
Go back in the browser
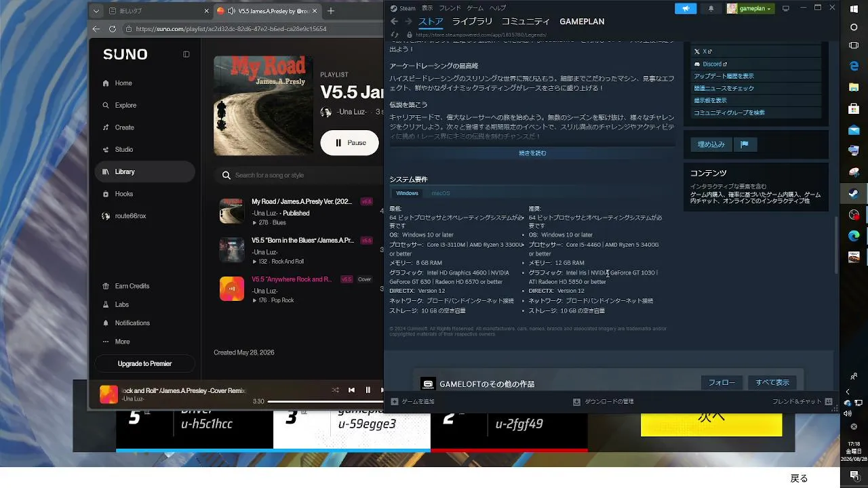click(x=96, y=29)
